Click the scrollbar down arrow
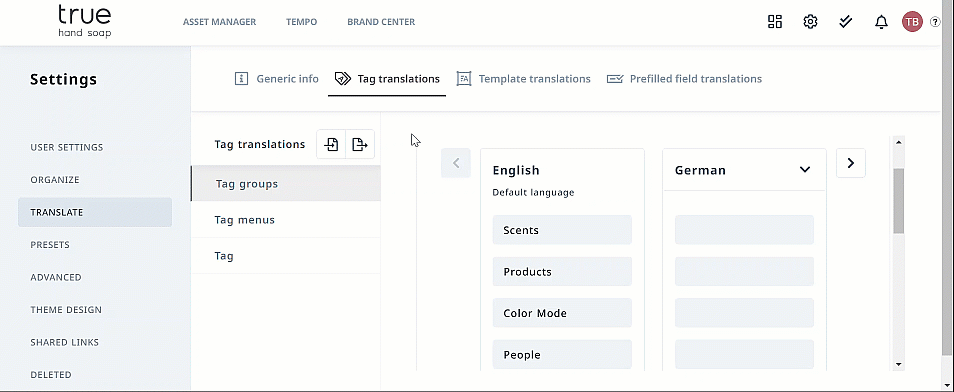The width and height of the screenshot is (954, 392). click(x=899, y=365)
